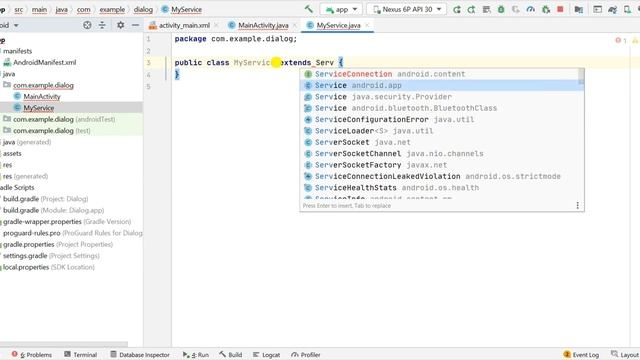Click the Make Project hammer icon

pos(309,9)
